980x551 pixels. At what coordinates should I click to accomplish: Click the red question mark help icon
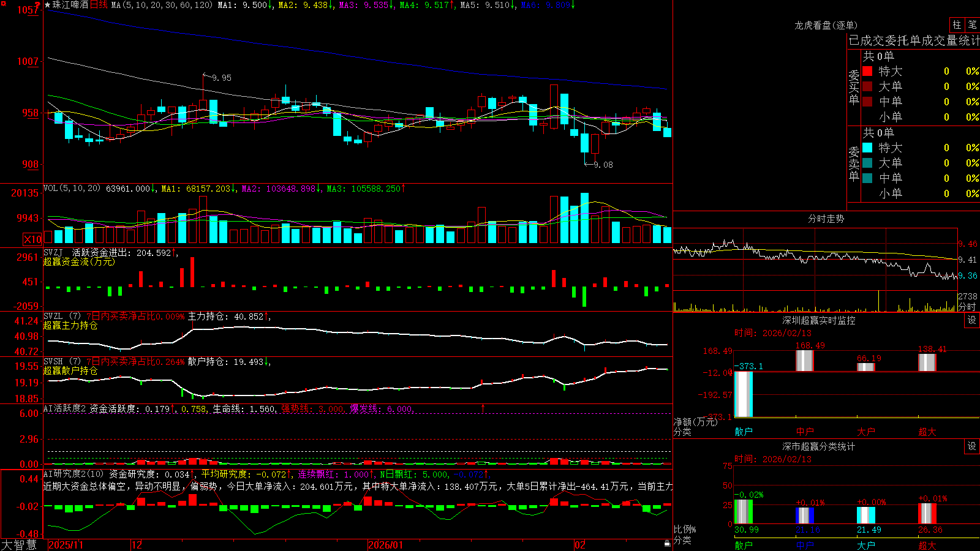click(38, 5)
